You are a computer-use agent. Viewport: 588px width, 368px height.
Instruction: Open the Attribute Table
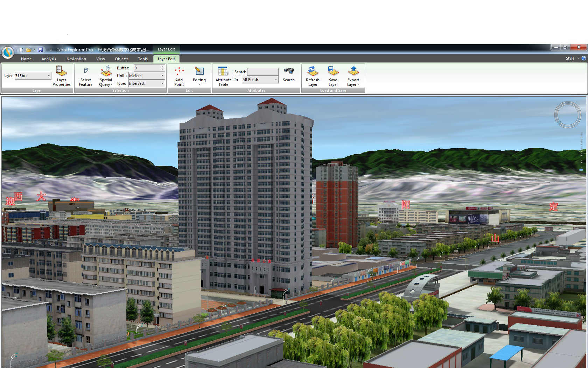tap(223, 76)
